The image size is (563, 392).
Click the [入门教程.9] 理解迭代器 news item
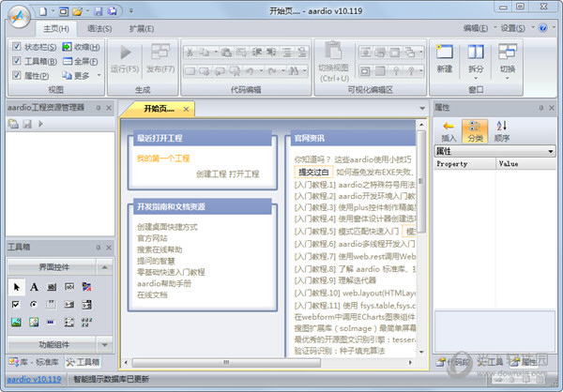335,280
